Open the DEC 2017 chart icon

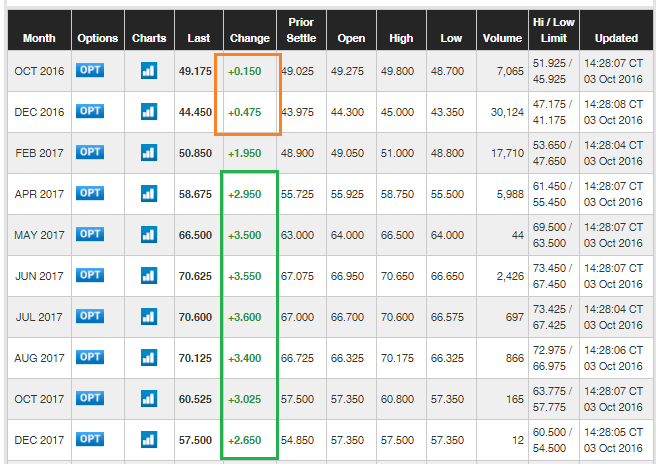[x=148, y=439]
